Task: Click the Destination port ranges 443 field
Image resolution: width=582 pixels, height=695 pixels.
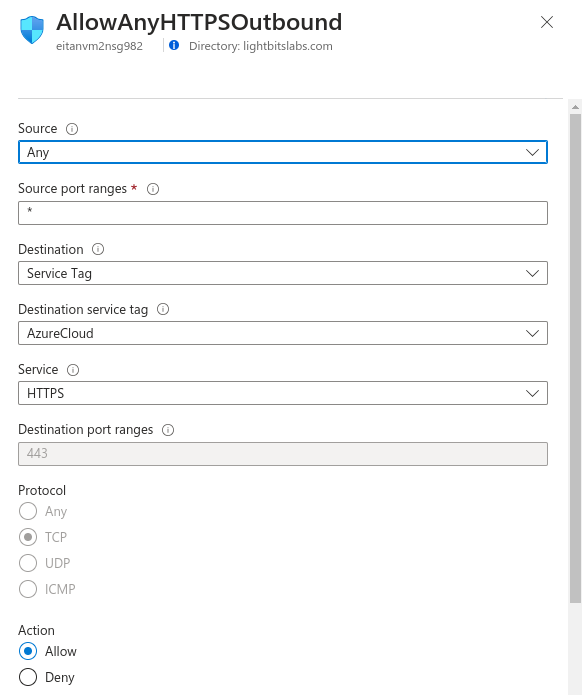Action: point(283,454)
